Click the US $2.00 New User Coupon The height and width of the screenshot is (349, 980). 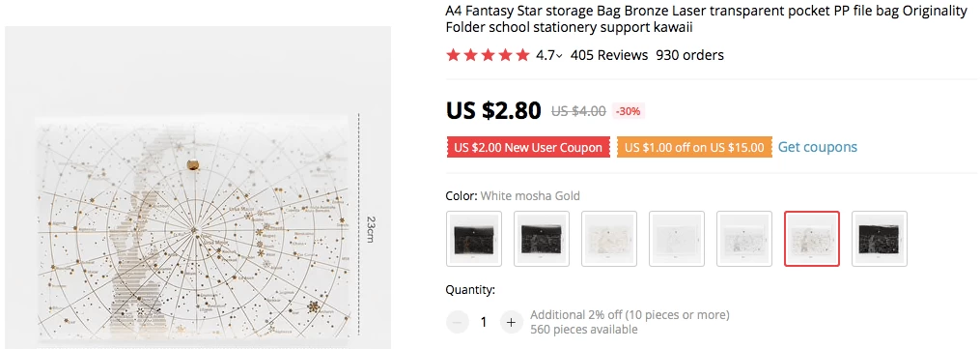[x=528, y=148]
